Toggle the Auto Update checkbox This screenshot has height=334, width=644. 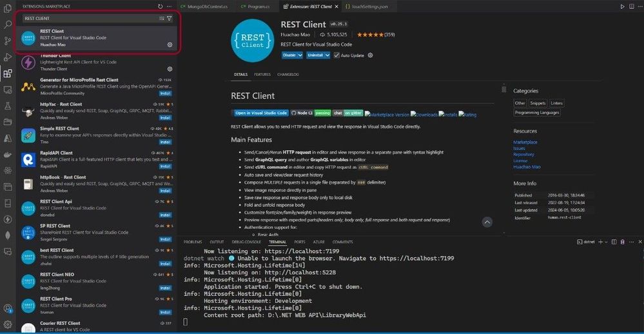(x=337, y=55)
